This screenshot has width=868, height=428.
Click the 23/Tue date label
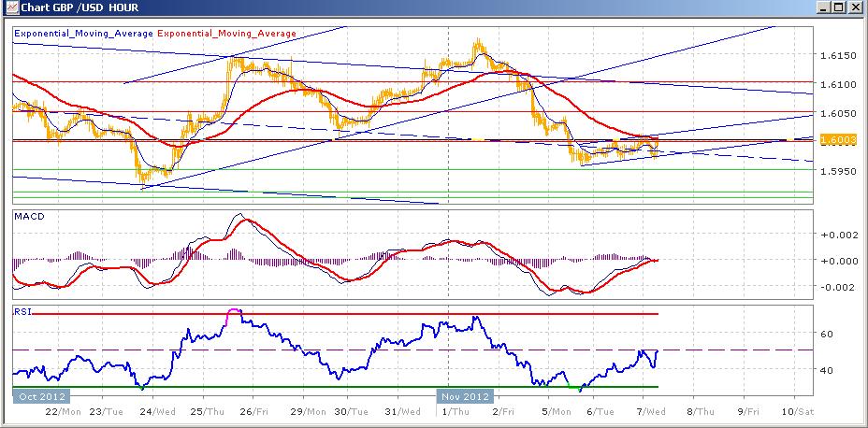[107, 412]
